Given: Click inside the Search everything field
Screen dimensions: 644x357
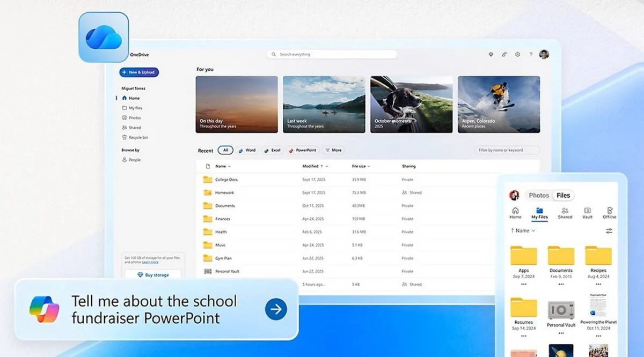Looking at the screenshot, I should point(332,54).
